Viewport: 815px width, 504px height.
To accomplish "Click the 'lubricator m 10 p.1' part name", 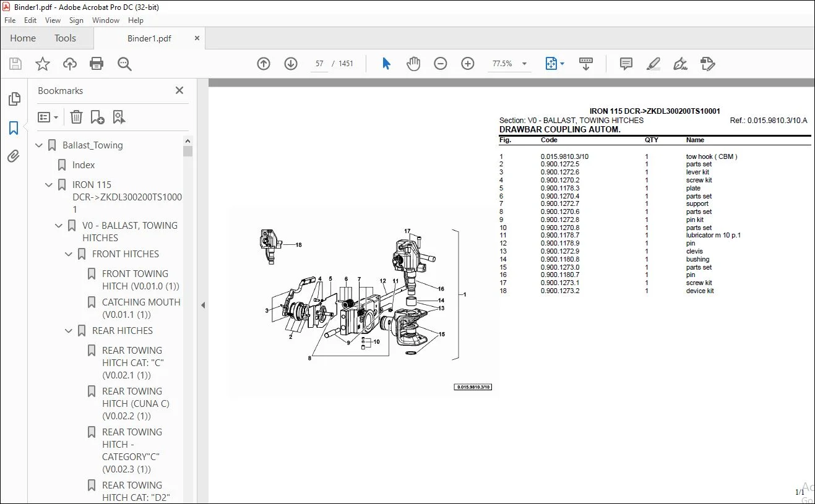I will (x=713, y=236).
